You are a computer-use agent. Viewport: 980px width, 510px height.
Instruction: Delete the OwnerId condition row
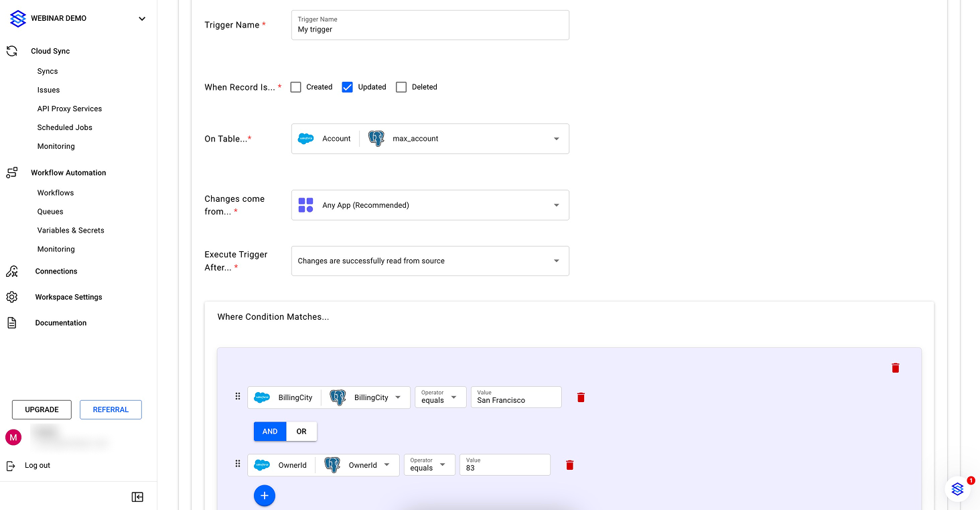pos(569,465)
